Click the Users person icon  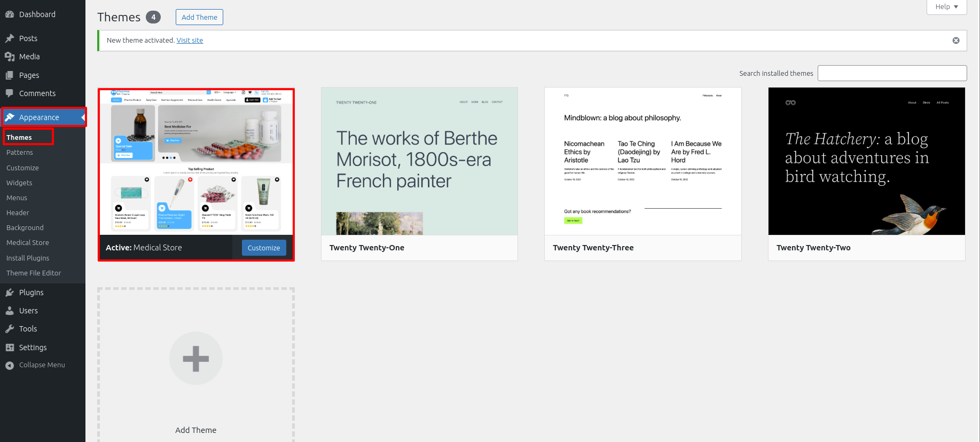pyautogui.click(x=10, y=311)
